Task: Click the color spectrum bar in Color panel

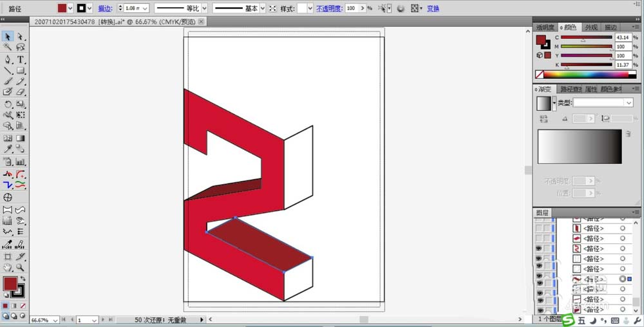Action: click(x=586, y=75)
